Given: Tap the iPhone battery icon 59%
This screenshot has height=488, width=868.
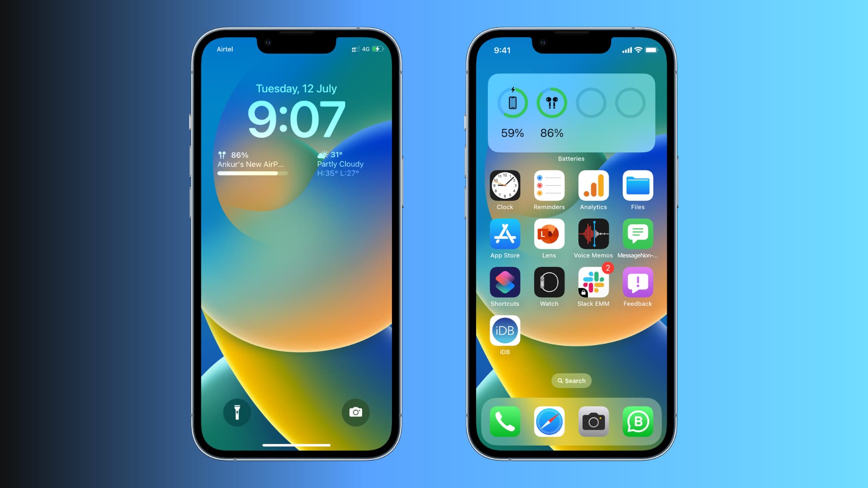Looking at the screenshot, I should point(511,103).
